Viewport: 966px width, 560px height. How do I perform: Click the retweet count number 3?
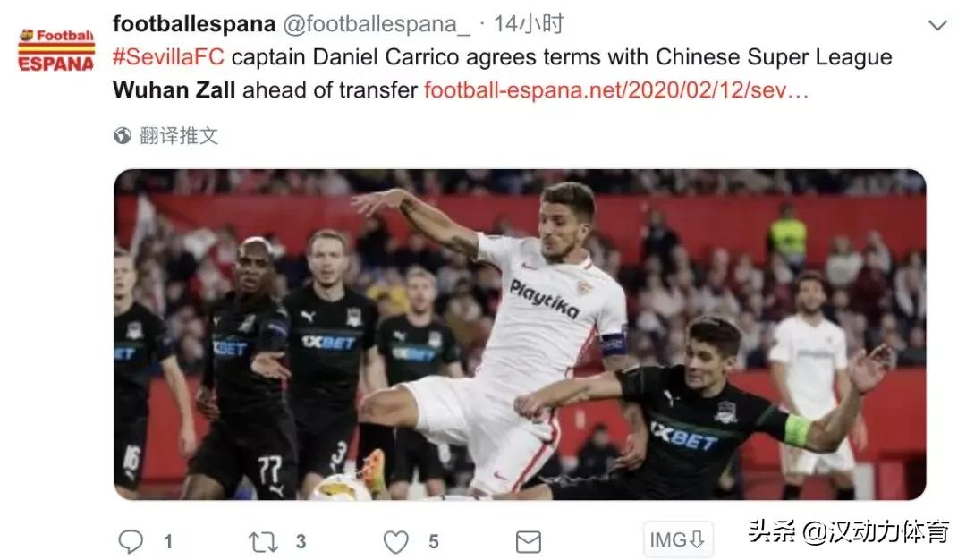tap(301, 542)
